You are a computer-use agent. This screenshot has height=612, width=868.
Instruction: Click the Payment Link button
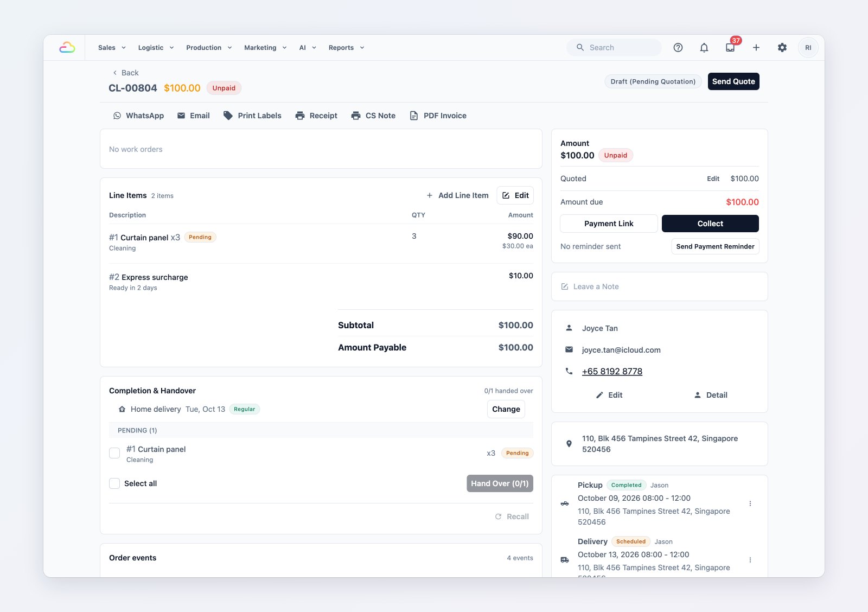coord(609,224)
